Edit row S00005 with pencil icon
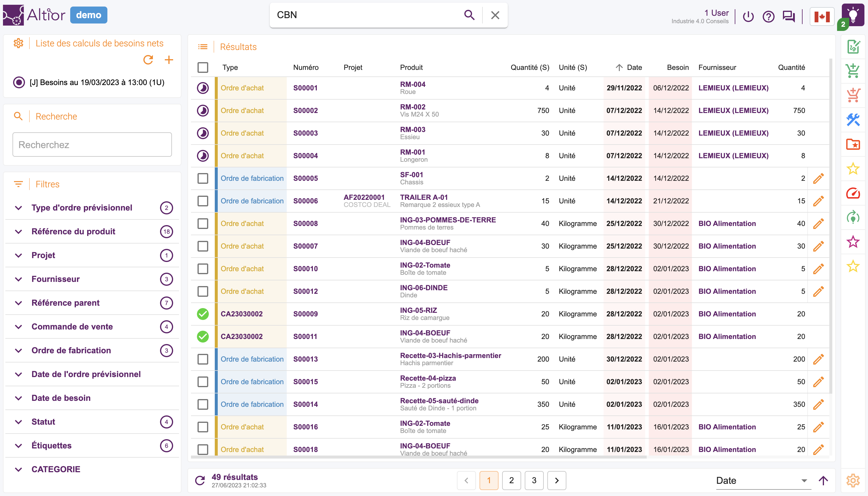Screen dimensions: 868x496 pyautogui.click(x=818, y=178)
